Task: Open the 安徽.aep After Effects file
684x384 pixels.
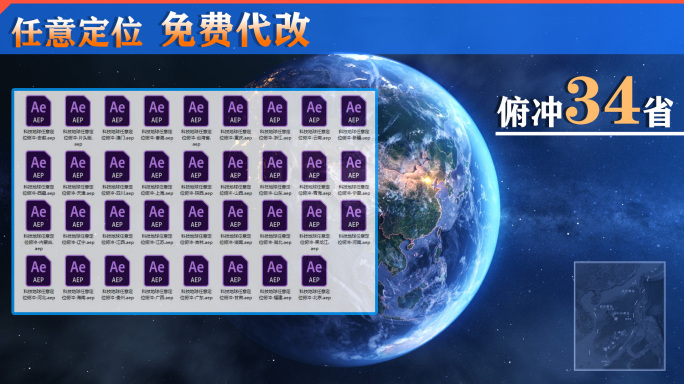Action: point(38,112)
